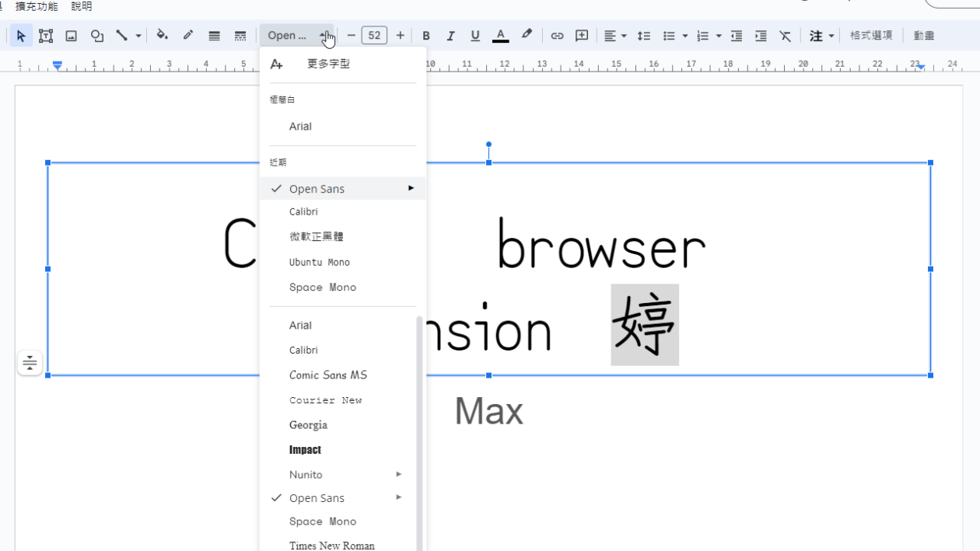
Task: Expand the Nunito font submenu
Action: pyautogui.click(x=399, y=474)
